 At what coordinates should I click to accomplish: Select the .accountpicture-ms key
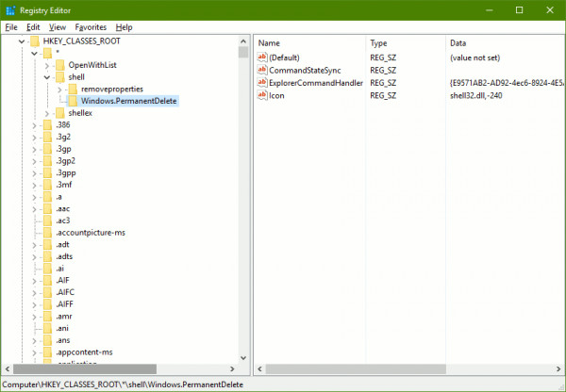pyautogui.click(x=91, y=233)
